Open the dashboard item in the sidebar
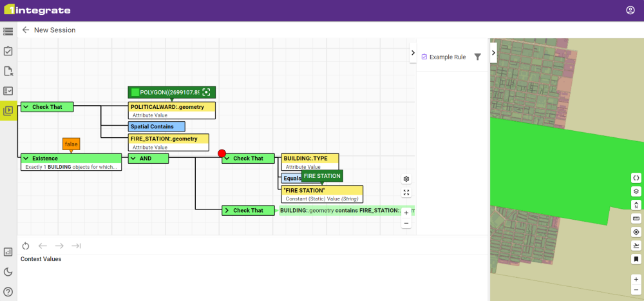Viewport: 644px width, 301px height. tap(8, 252)
